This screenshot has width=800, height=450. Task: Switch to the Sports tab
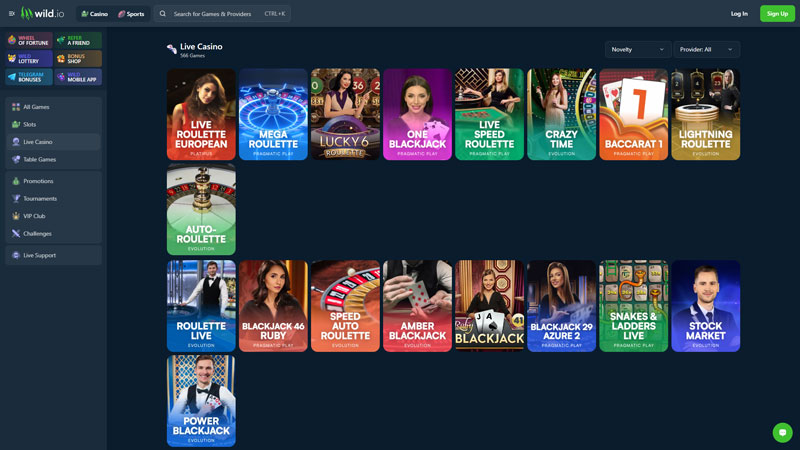(131, 14)
